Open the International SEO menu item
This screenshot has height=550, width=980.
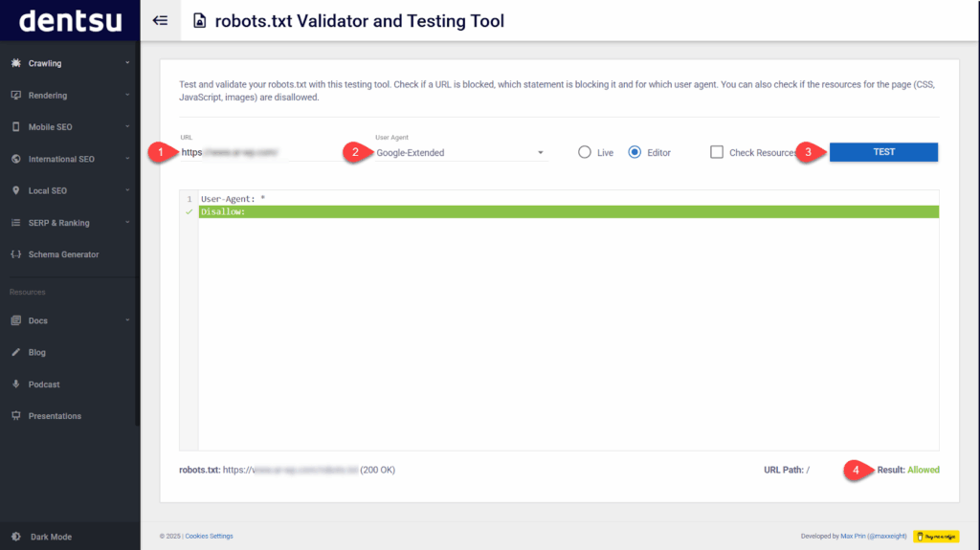tap(70, 159)
